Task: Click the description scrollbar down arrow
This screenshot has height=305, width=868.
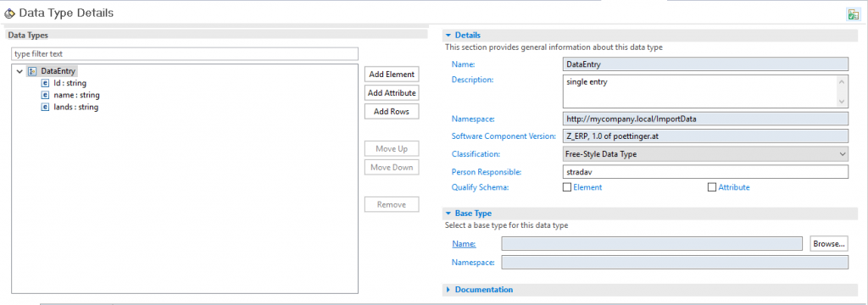Action: (842, 102)
